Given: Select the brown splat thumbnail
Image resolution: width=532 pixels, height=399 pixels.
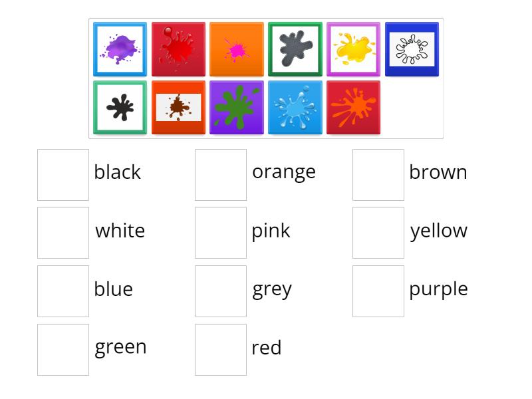Looking at the screenshot, I should (x=178, y=106).
